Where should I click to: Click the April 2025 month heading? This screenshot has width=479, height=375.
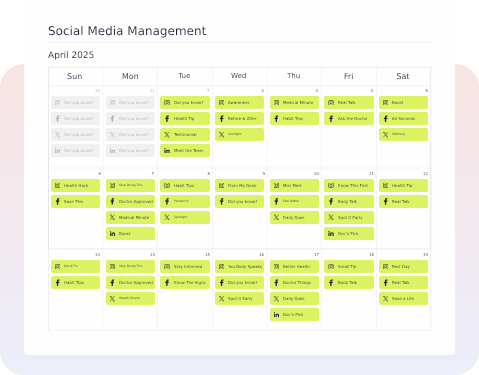71,55
